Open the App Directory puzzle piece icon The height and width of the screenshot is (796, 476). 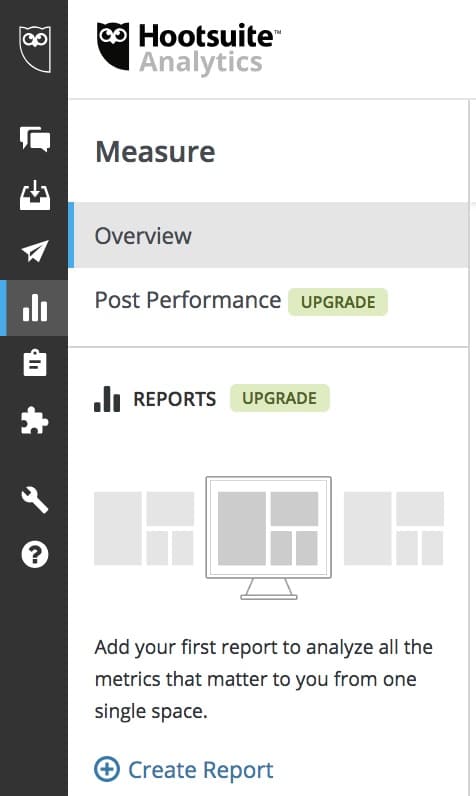click(35, 420)
